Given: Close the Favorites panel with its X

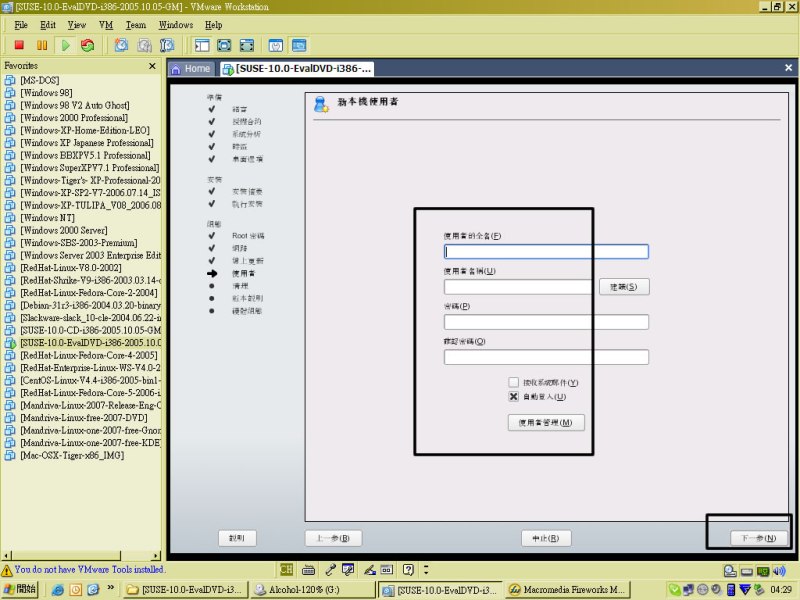Looking at the screenshot, I should coord(152,66).
